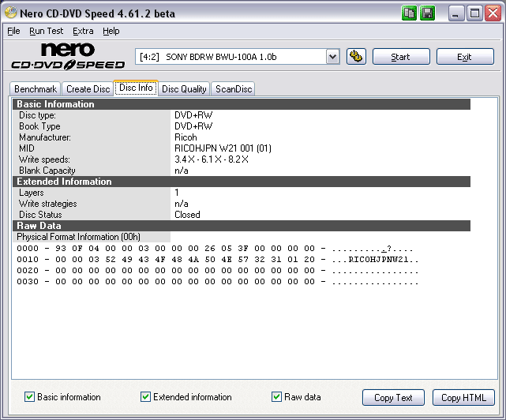
Task: Open the Run Test menu
Action: [x=46, y=31]
